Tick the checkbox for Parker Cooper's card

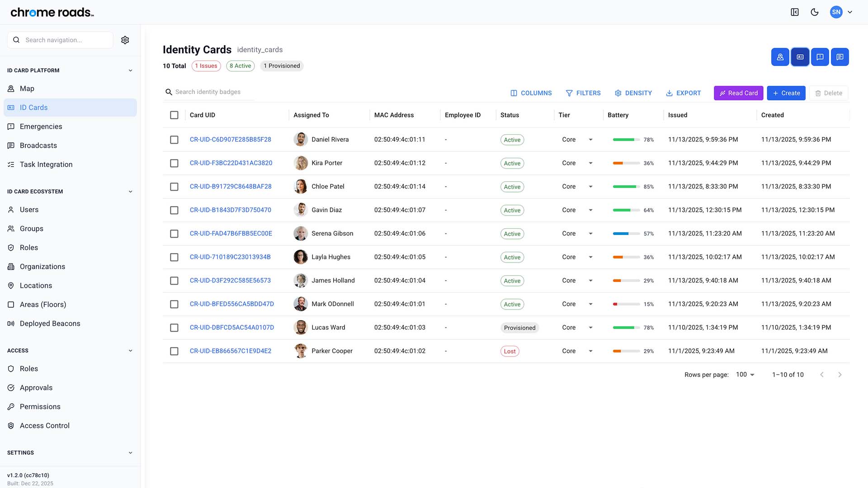coord(174,351)
